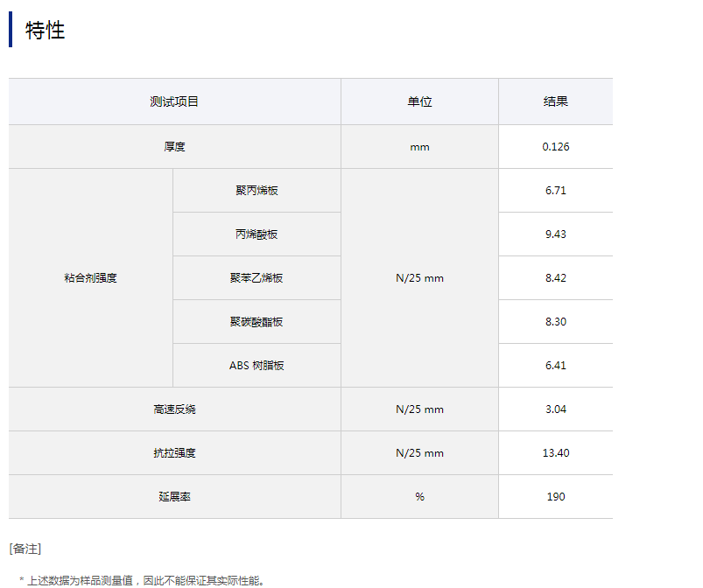Click the % unit cell for 延展率
The image size is (703, 588).
pos(419,497)
